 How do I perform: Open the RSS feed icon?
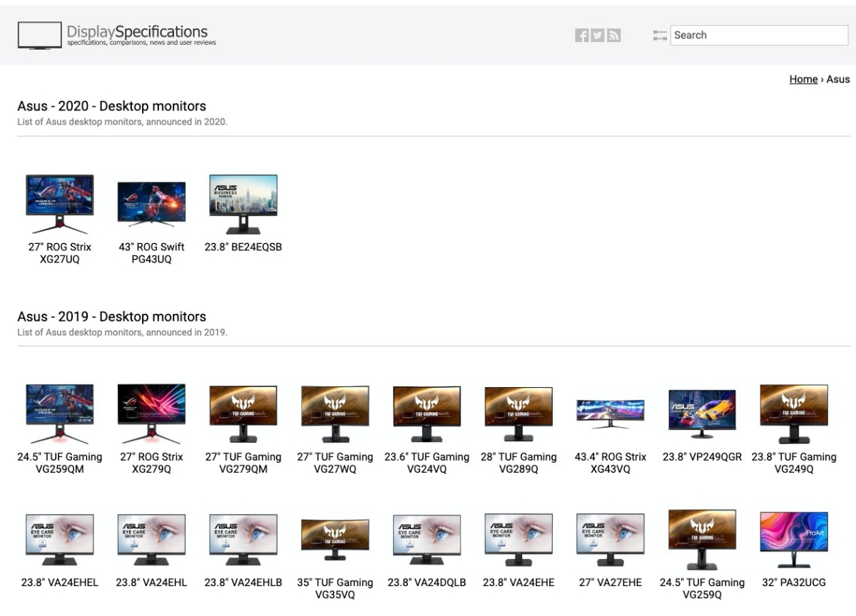613,36
